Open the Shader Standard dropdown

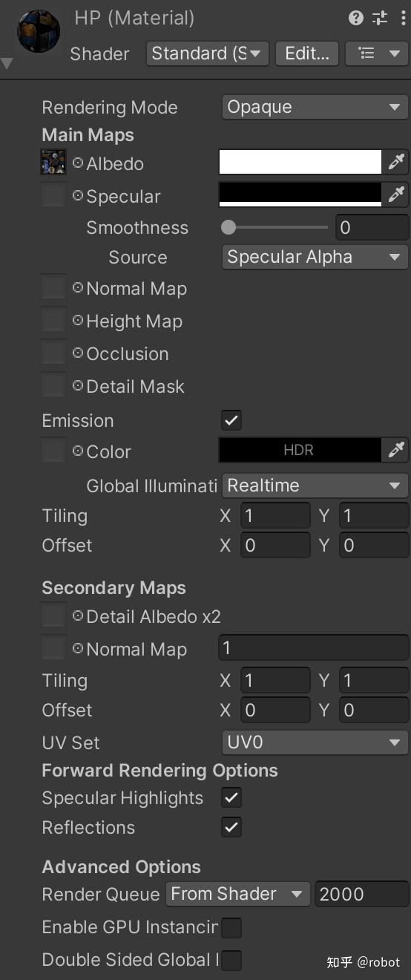click(207, 53)
